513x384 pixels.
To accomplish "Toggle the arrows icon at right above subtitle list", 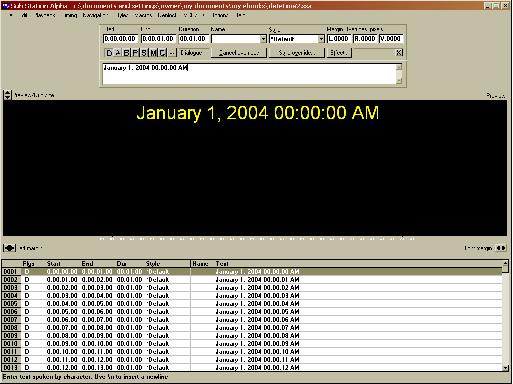I will (501, 248).
